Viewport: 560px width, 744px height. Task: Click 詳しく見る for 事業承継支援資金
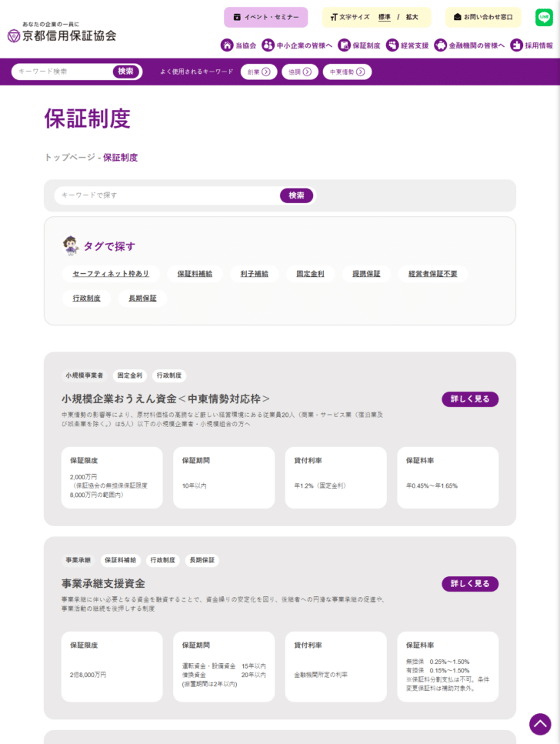click(470, 584)
